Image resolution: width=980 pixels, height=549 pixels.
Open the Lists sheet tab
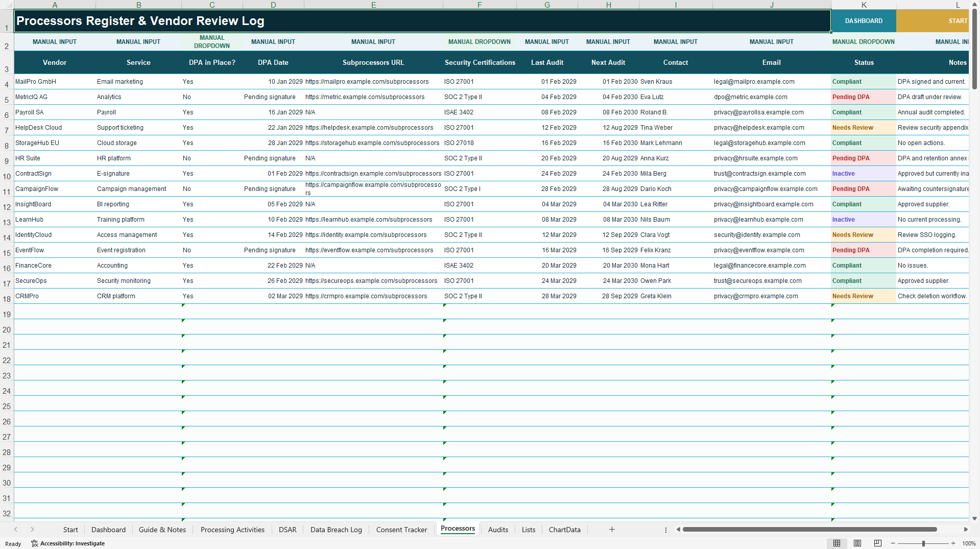tap(529, 530)
